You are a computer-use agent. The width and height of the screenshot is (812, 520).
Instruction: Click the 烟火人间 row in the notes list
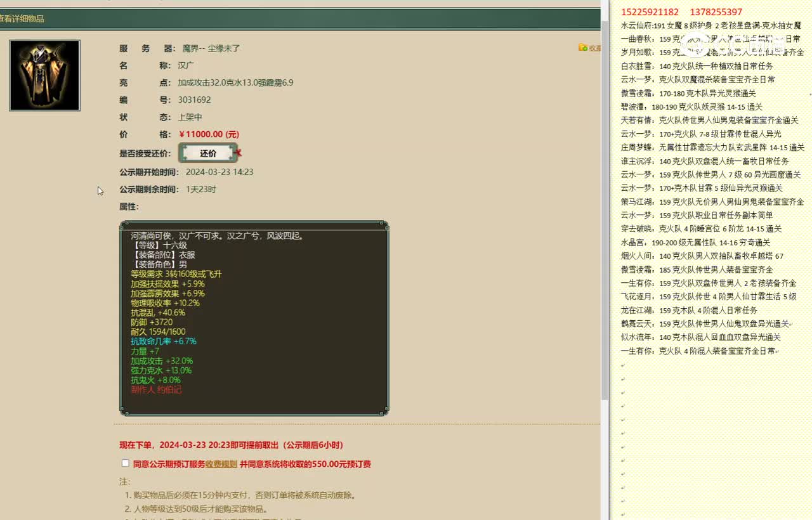702,256
